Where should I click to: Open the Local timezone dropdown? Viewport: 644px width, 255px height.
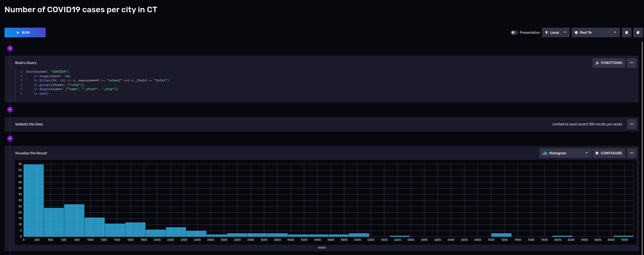pyautogui.click(x=556, y=32)
